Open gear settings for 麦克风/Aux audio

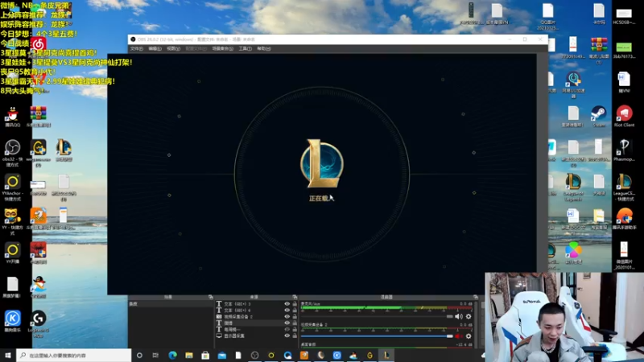pos(469,316)
